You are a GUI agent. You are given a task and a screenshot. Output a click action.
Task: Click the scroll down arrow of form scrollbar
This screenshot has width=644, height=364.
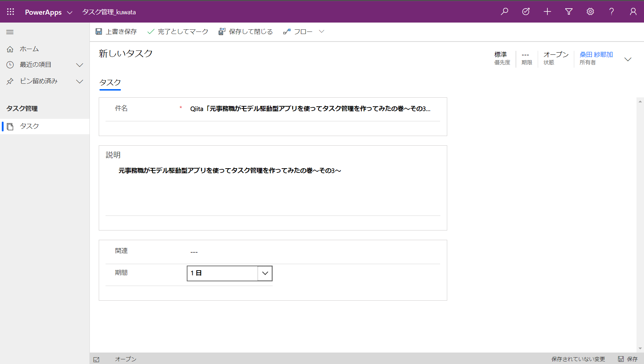tap(640, 349)
